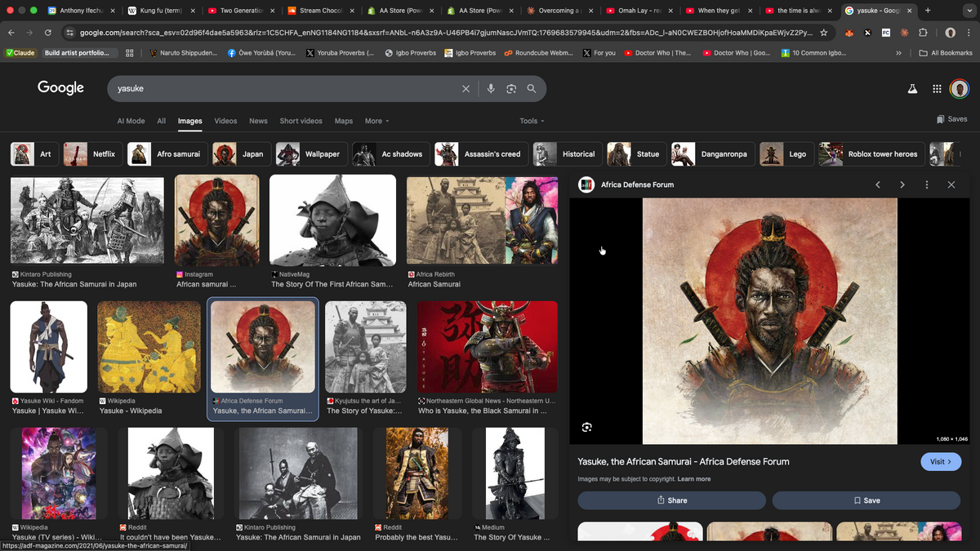Open the Google logo home link
The height and width of the screenshot is (551, 980).
click(60, 88)
